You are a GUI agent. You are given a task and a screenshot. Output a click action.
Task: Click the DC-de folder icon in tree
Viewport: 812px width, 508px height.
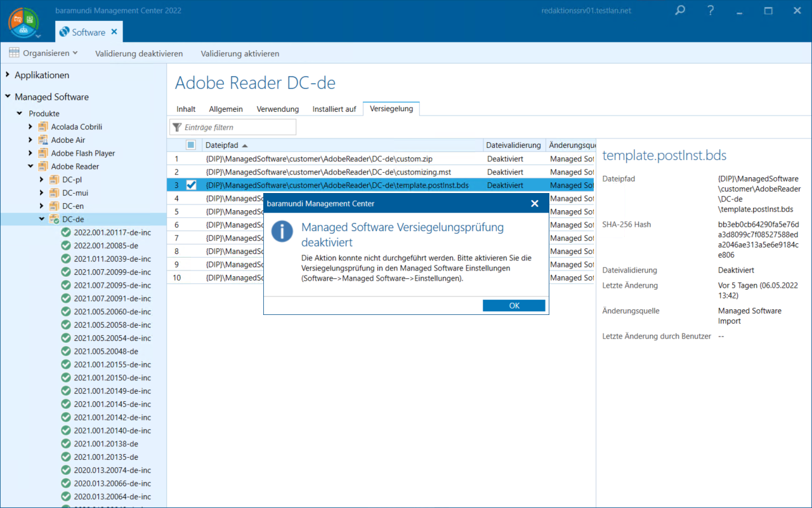pos(55,219)
